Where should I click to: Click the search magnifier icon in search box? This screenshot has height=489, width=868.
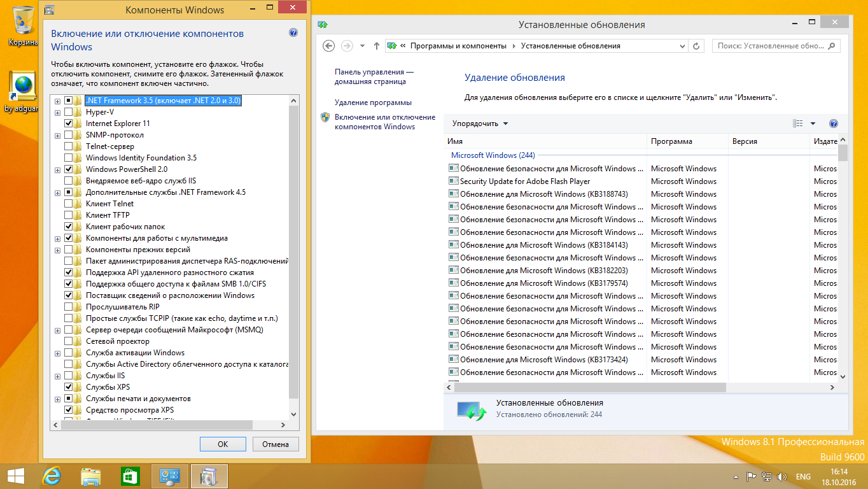pos(832,46)
